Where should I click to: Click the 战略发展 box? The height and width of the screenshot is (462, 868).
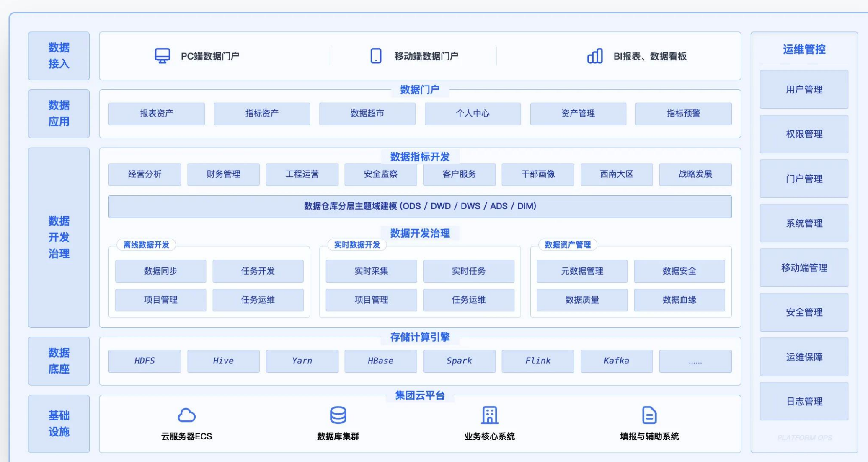pos(695,174)
